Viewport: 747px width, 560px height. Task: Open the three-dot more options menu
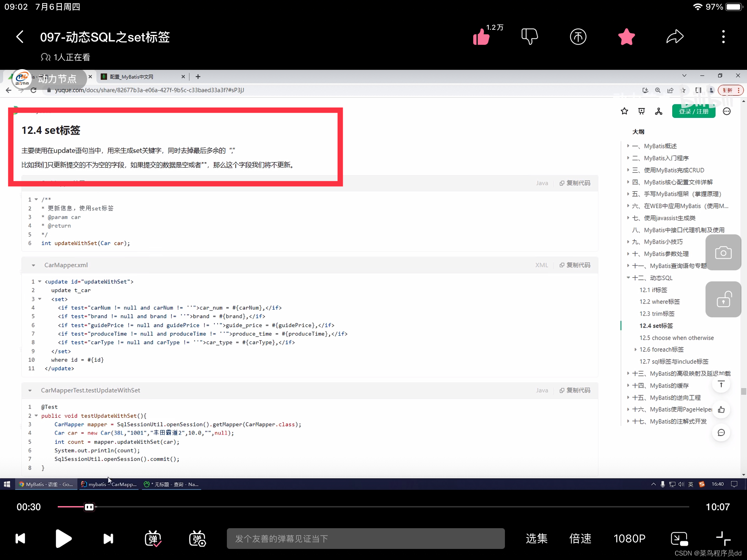coord(723,37)
